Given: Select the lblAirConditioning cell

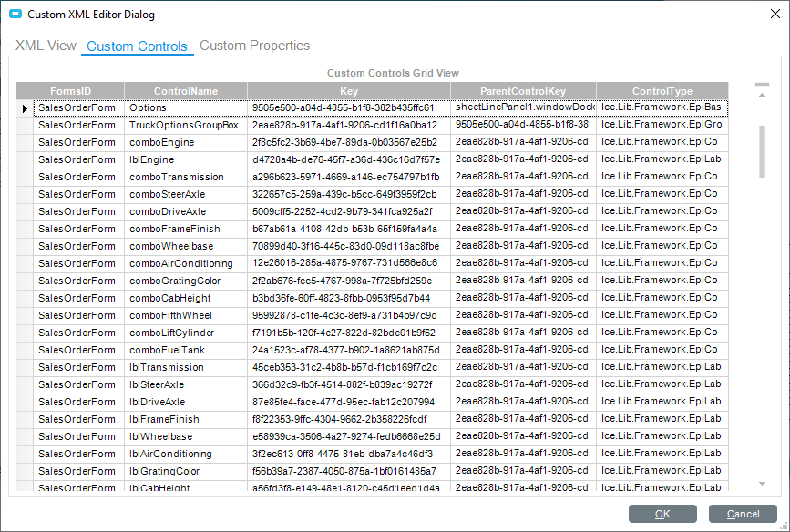Looking at the screenshot, I should pyautogui.click(x=185, y=454).
